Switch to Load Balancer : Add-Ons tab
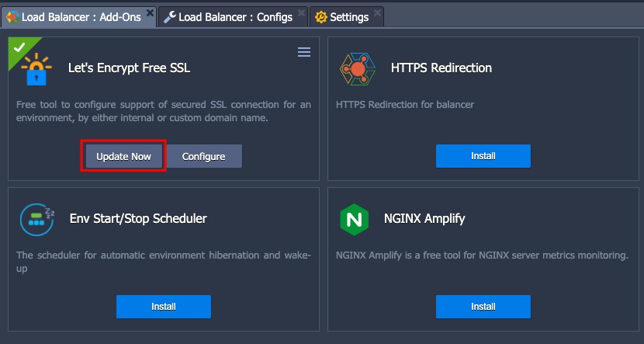 pyautogui.click(x=78, y=17)
